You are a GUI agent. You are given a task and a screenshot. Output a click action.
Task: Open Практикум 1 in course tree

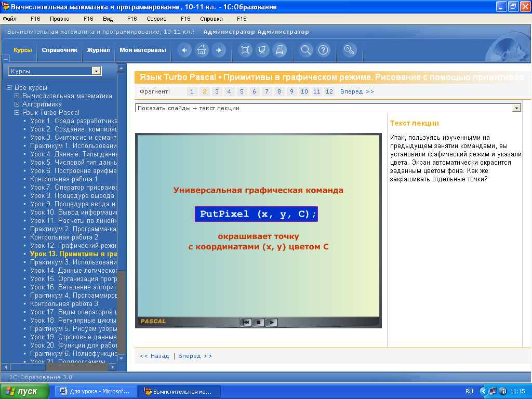73,145
